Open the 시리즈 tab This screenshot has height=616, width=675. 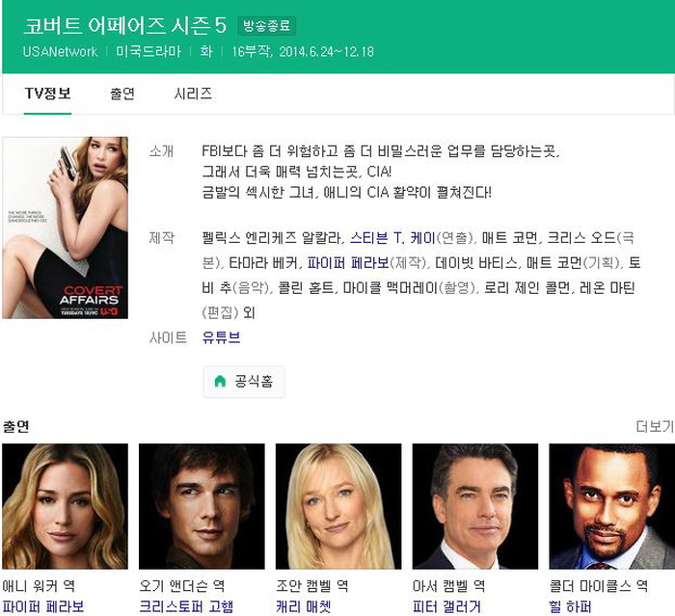(193, 94)
